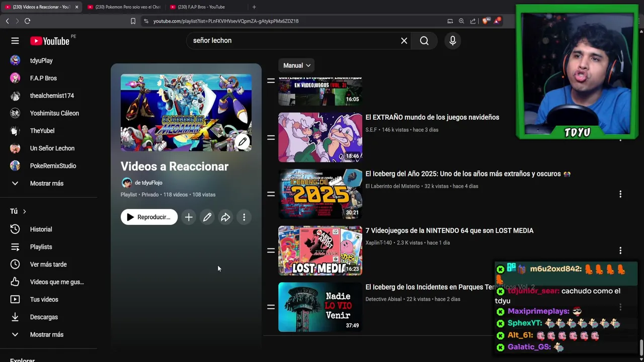
Task: Grab drag handle of NINTENDO 64 video
Action: [271, 250]
